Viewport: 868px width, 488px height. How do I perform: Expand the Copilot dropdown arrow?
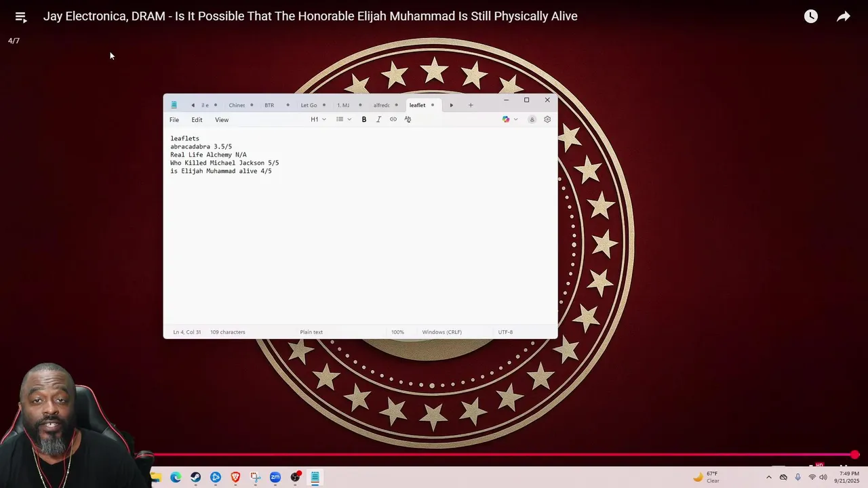(515, 119)
